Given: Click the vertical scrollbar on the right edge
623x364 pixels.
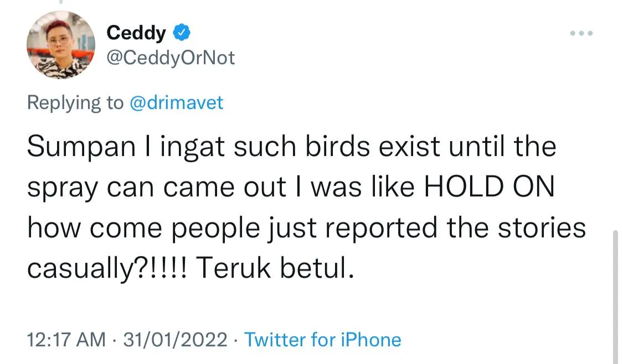Looking at the screenshot, I should tap(615, 293).
